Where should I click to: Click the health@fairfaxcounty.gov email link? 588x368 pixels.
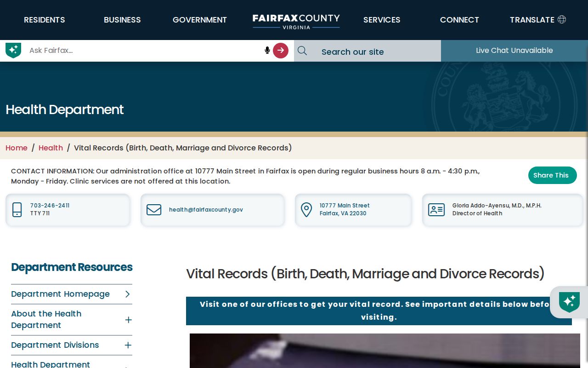click(x=206, y=210)
